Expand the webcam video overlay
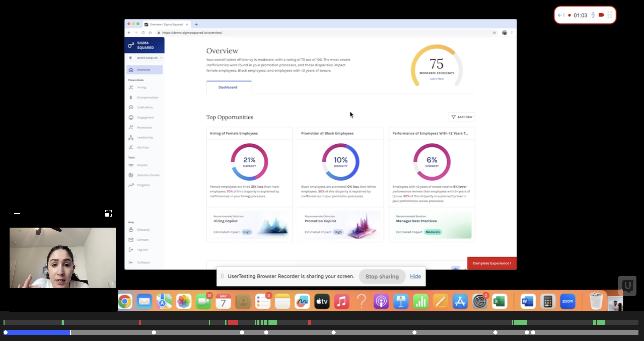This screenshot has width=644, height=341. click(x=108, y=213)
